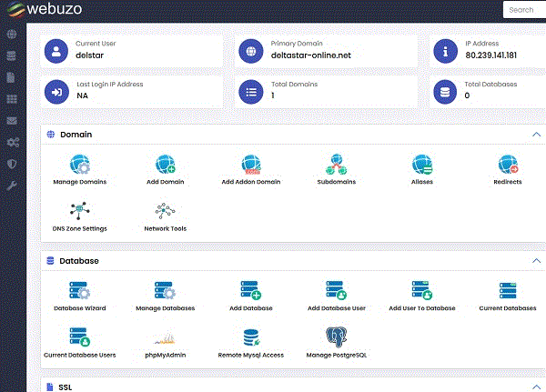Click the IP value "80.239.141.181"
546x392 pixels.
pyautogui.click(x=491, y=55)
